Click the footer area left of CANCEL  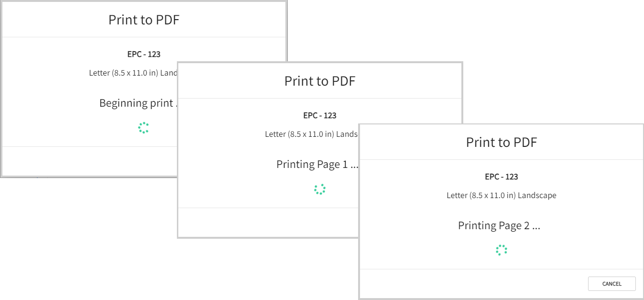[473, 284]
